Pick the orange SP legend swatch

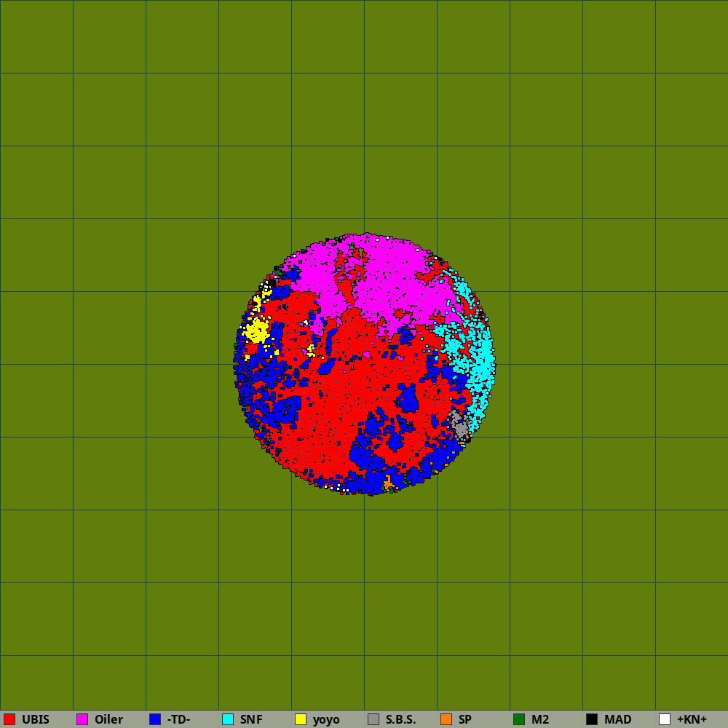tap(446, 719)
